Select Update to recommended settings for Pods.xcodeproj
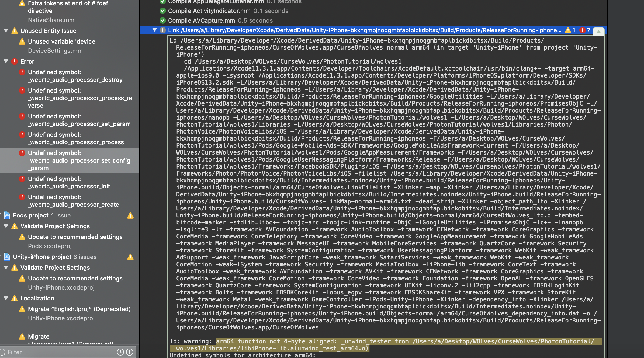644x358 pixels. 75,237
